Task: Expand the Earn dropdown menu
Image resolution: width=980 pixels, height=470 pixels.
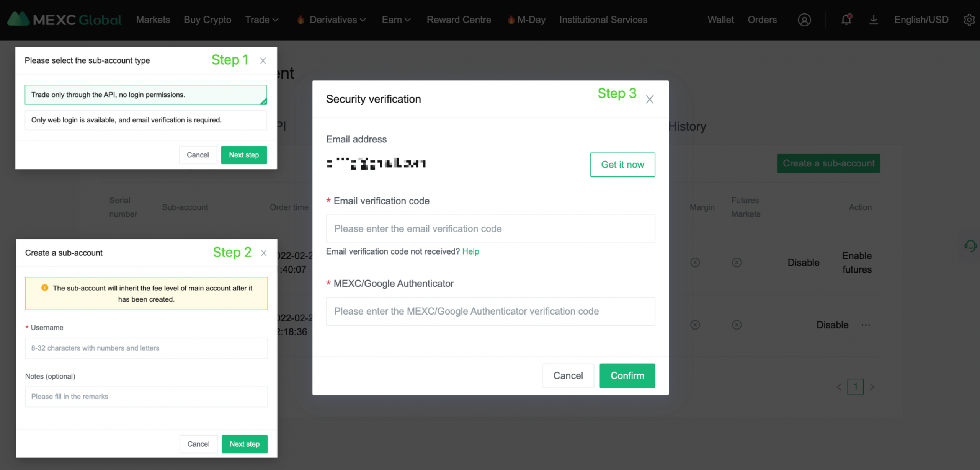Action: [x=396, y=20]
